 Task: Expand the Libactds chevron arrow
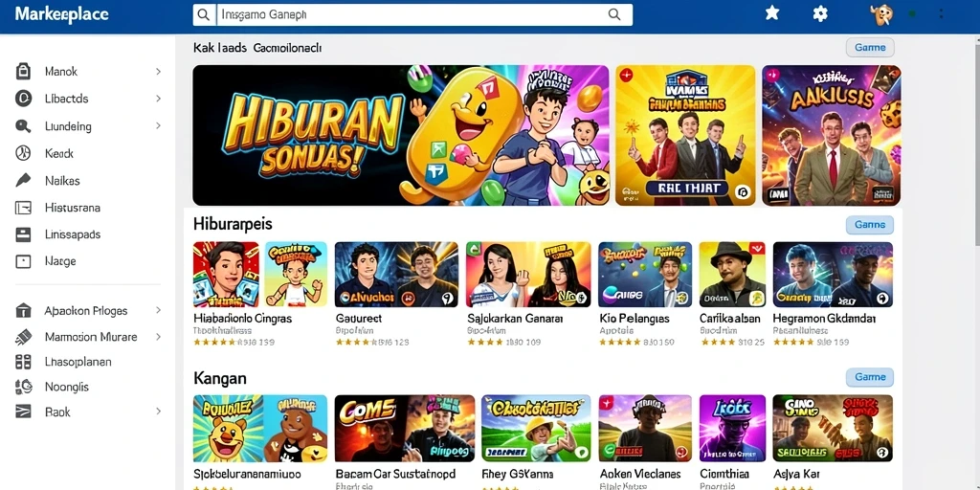click(x=158, y=99)
